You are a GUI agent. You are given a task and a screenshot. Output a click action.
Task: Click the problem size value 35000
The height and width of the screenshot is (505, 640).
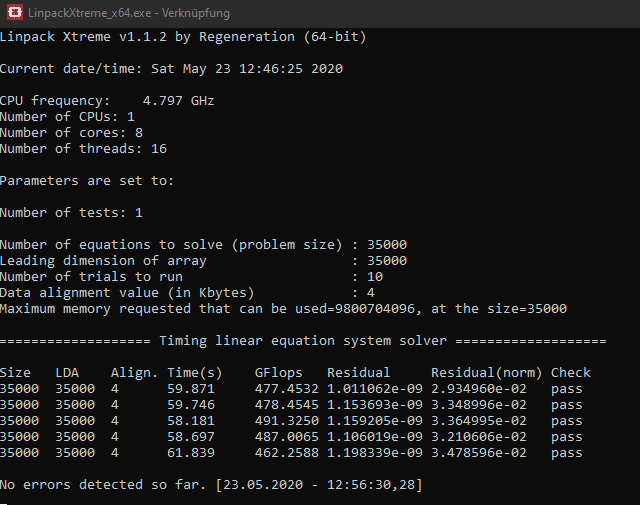tap(387, 245)
